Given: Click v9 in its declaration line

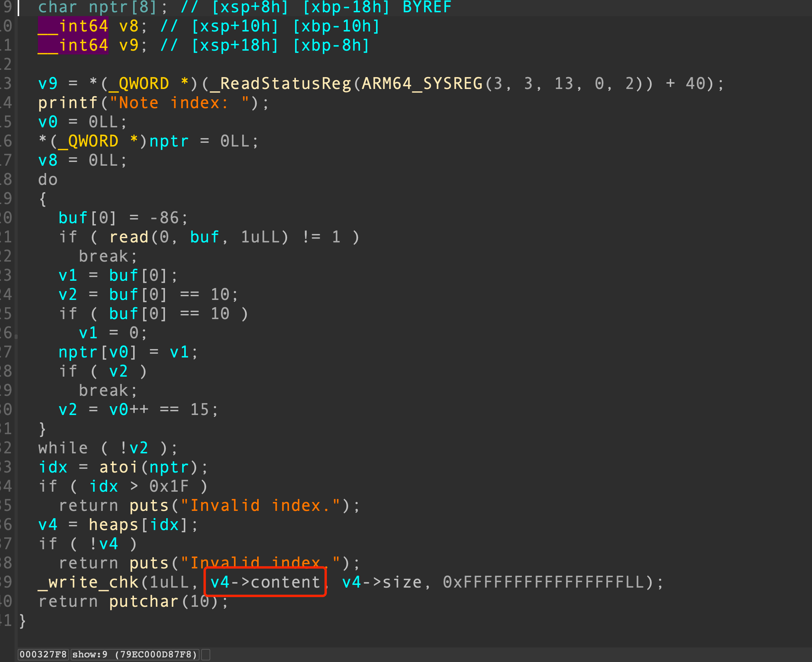Looking at the screenshot, I should (x=129, y=45).
